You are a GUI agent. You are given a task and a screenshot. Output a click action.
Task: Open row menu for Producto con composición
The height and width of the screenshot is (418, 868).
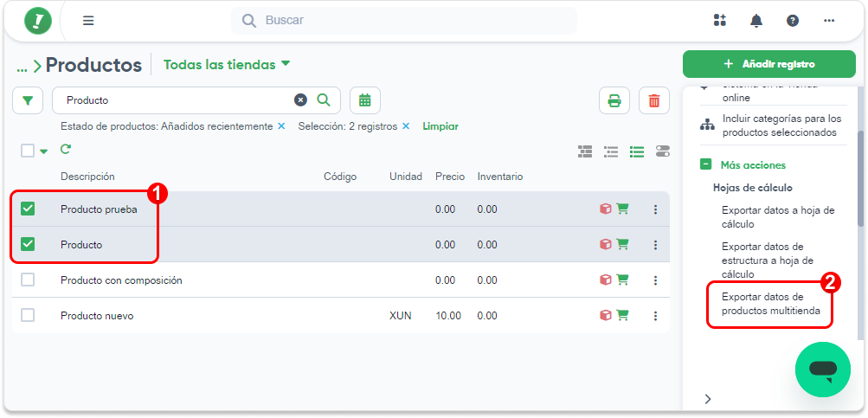point(655,280)
